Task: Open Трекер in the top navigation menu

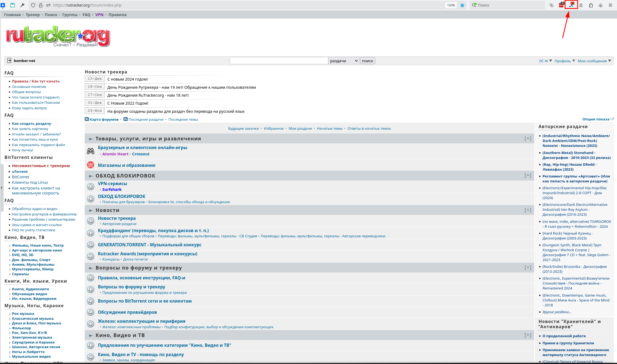Action: tap(33, 15)
